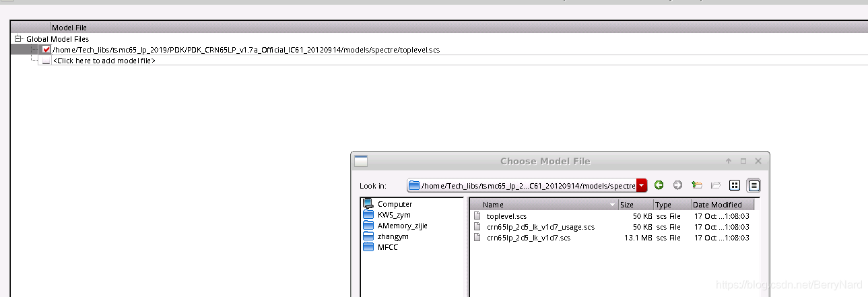Click the Look in path field
This screenshot has height=297, width=868.
[522, 185]
